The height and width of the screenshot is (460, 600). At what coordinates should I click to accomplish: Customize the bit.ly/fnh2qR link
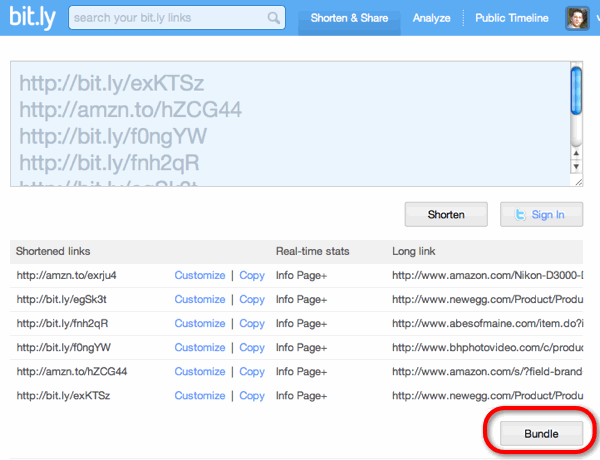point(200,323)
